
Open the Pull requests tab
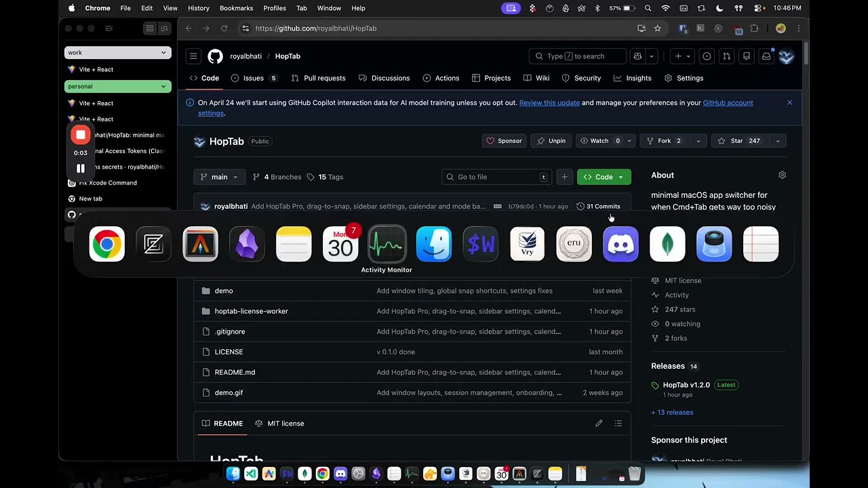click(x=318, y=78)
